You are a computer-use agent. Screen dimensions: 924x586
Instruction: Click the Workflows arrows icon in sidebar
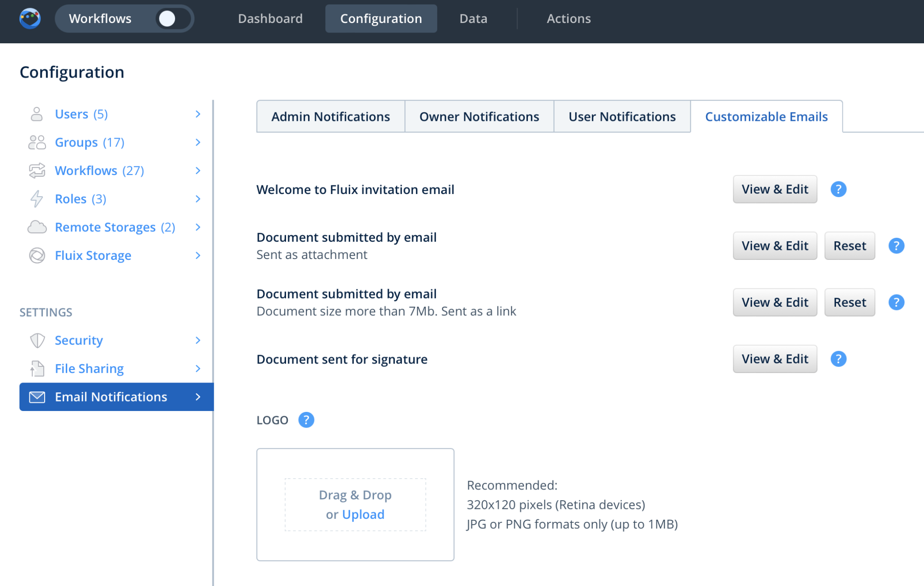pyautogui.click(x=37, y=171)
